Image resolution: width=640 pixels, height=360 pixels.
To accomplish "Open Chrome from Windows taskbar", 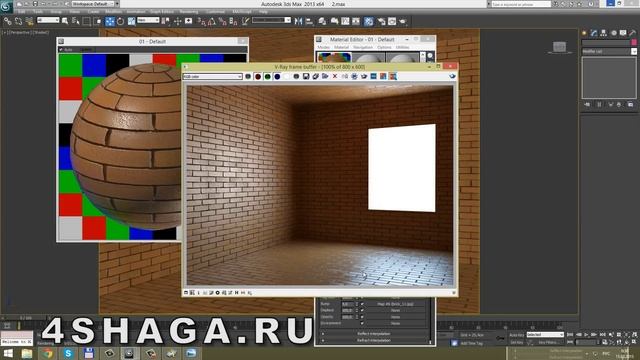I will pos(47,353).
